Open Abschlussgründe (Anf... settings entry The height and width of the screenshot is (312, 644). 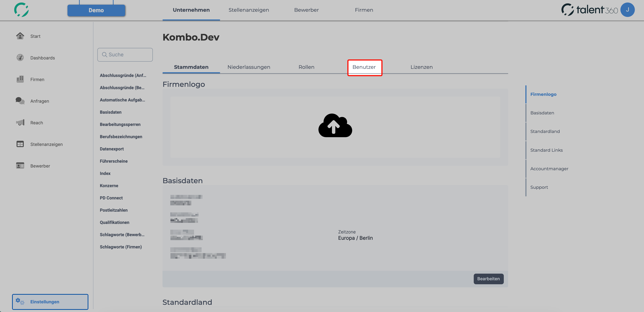123,75
